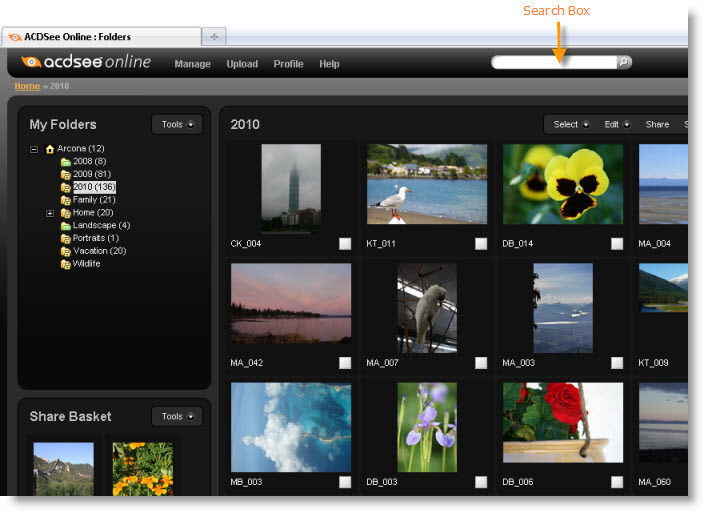Click the 2008 folder icon
Screen dimensions: 704x512
click(x=66, y=162)
